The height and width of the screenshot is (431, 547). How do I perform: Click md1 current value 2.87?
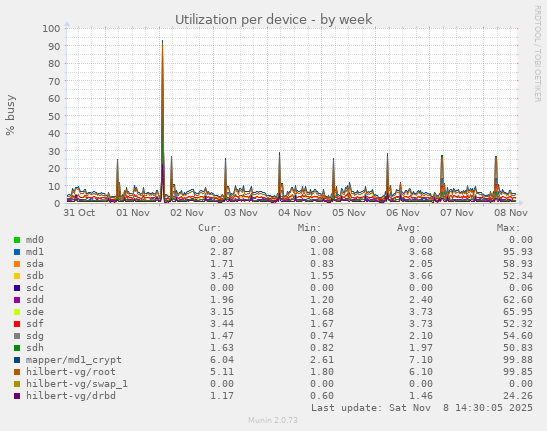click(x=222, y=252)
